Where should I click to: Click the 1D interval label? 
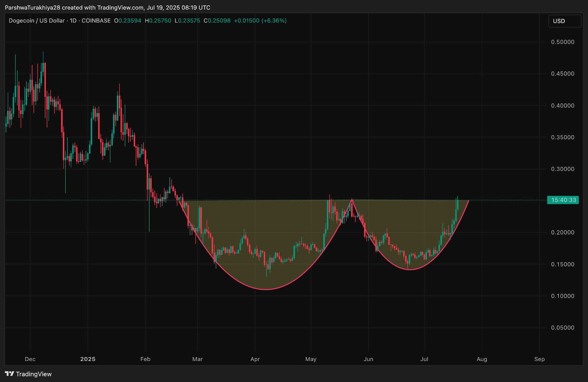(73, 21)
